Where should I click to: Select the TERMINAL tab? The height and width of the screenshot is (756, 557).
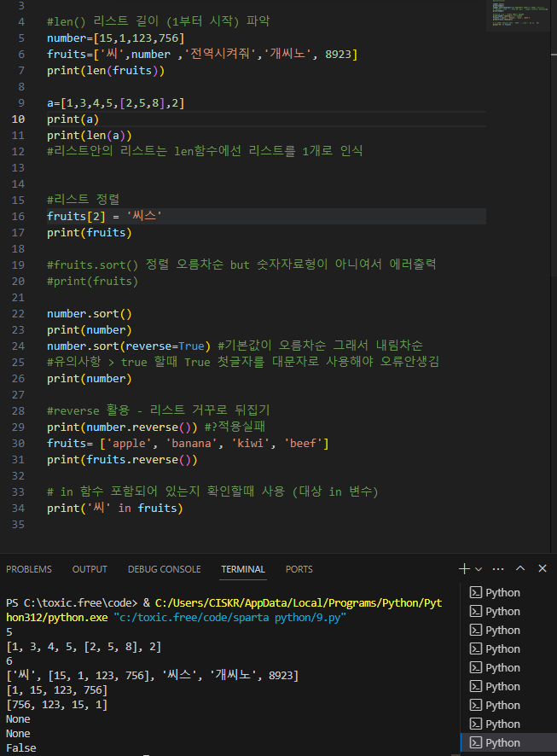click(x=243, y=569)
